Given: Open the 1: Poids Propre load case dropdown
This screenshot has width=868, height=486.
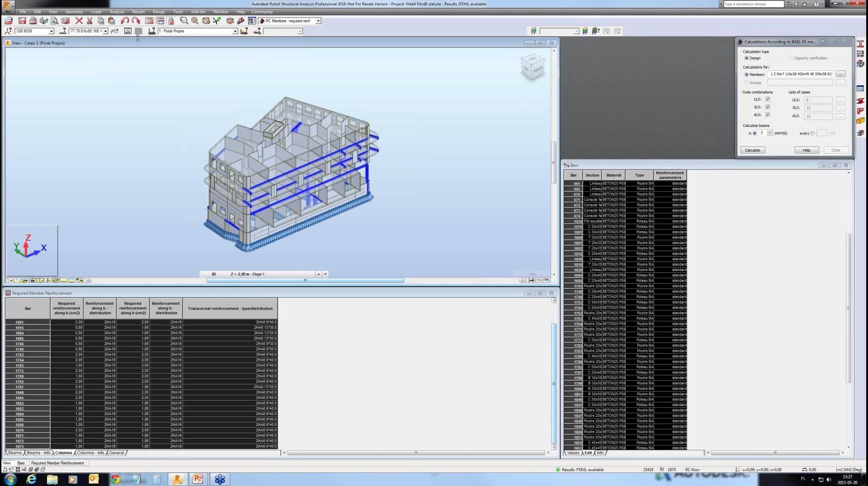Looking at the screenshot, I should [x=236, y=31].
